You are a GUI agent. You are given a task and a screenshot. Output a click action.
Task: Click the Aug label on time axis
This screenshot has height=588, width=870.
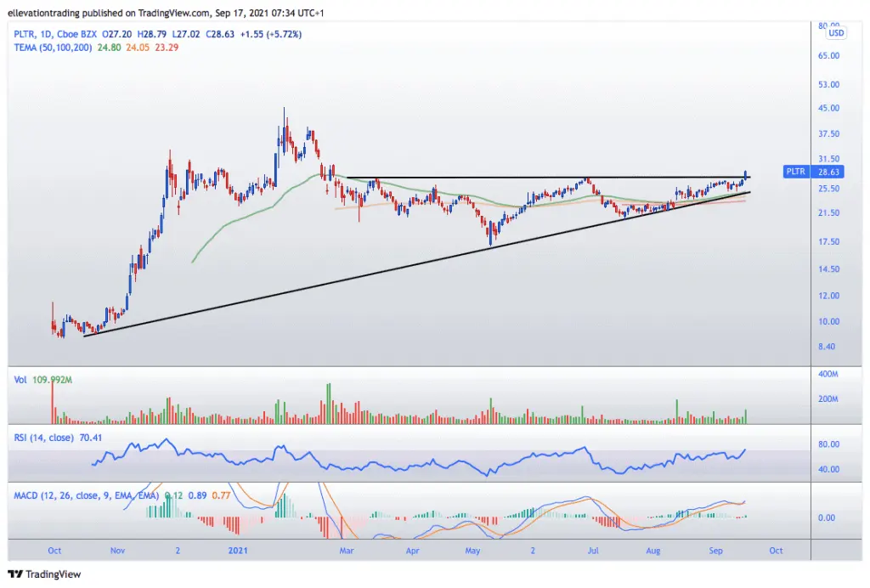tap(653, 551)
